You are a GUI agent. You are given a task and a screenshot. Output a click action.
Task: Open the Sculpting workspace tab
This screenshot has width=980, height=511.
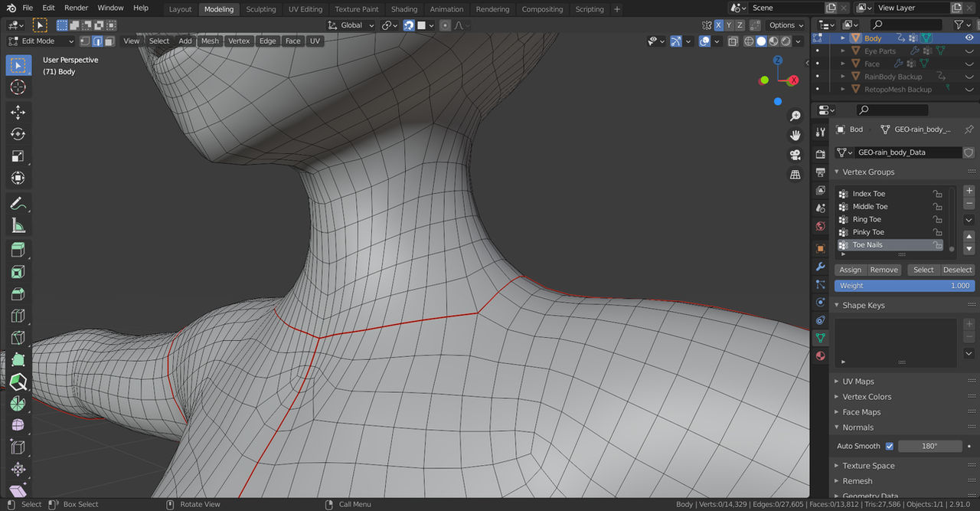pos(261,9)
